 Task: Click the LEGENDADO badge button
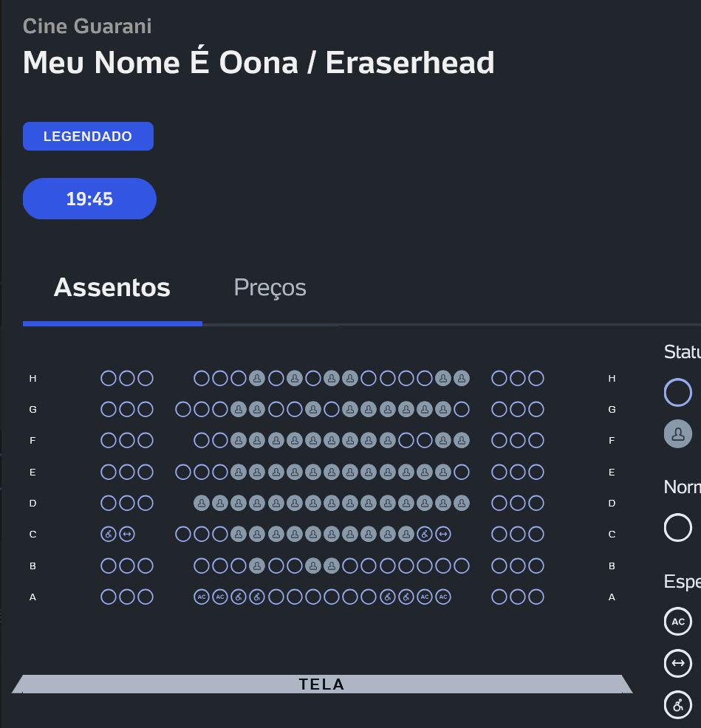click(88, 136)
